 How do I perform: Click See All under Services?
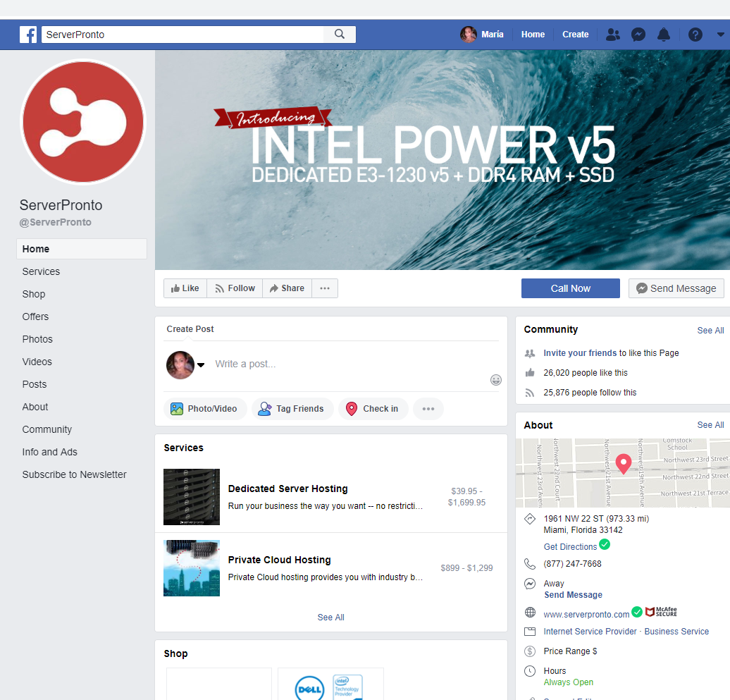coord(331,617)
